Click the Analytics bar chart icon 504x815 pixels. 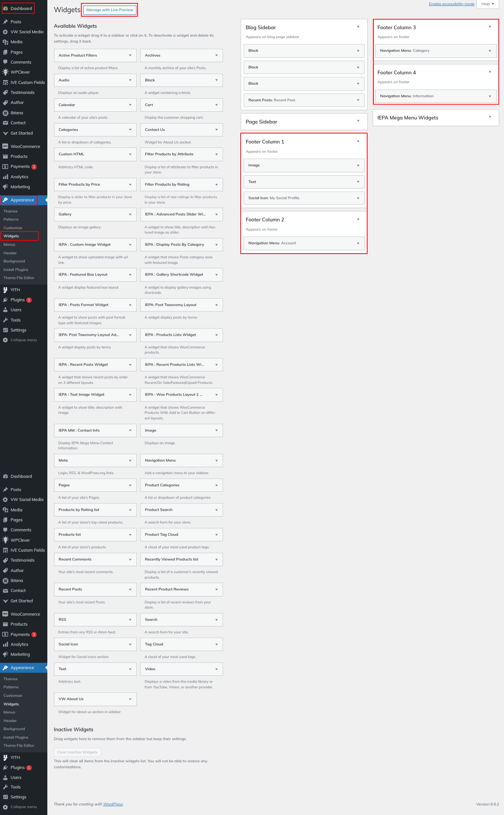click(6, 177)
